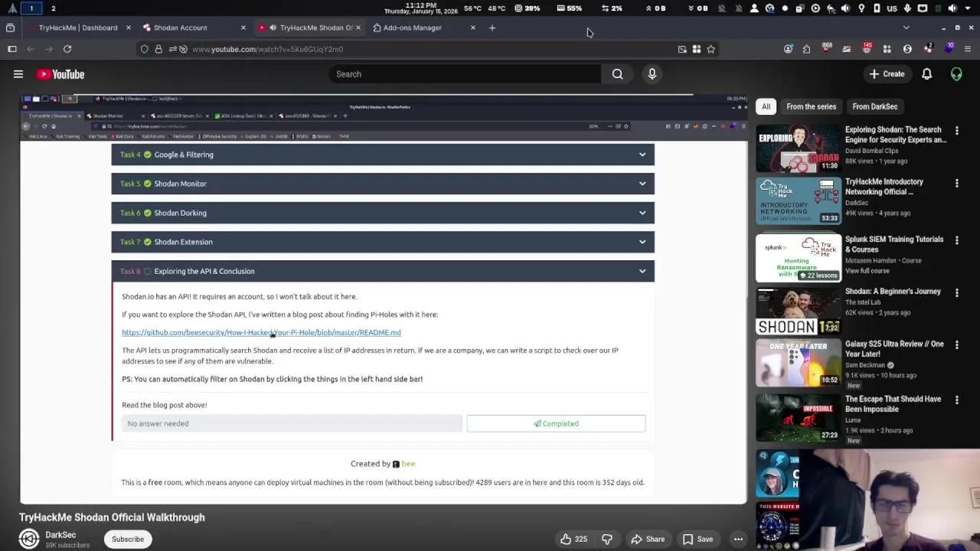This screenshot has height=551, width=980.
Task: Click the Create button
Action: 887,74
